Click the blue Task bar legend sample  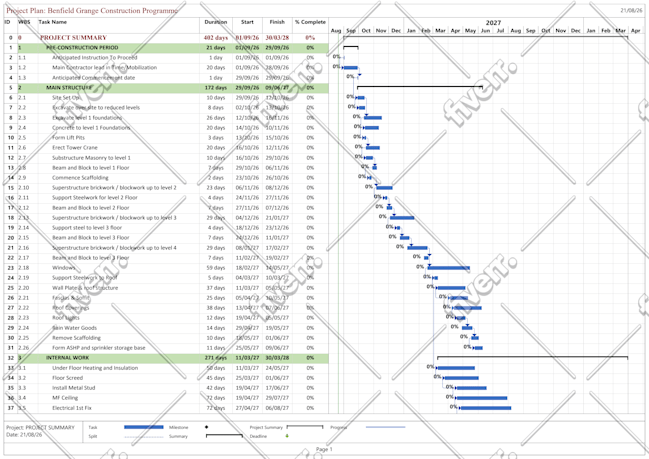coord(144,427)
